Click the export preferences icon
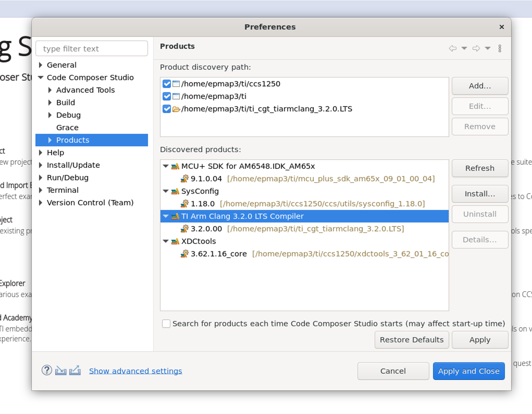Image resolution: width=532 pixels, height=414 pixels. coord(75,371)
